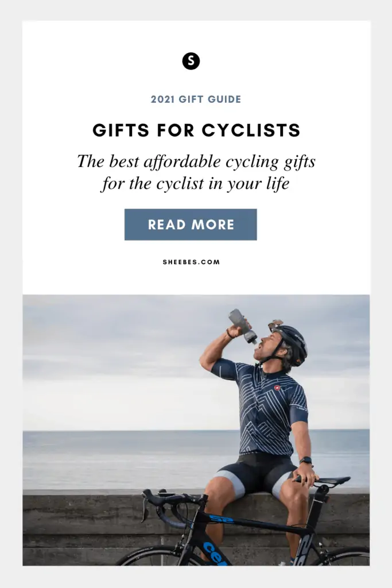
Task: Click the red logo on the jersey
Action: click(x=277, y=388)
